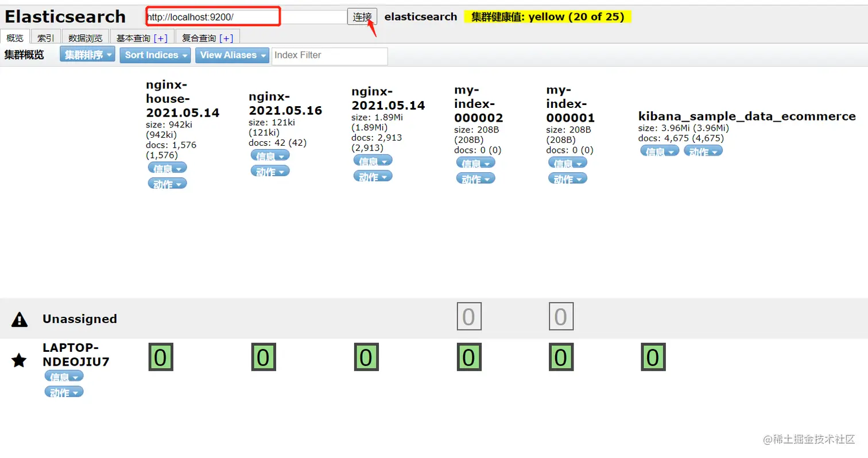The width and height of the screenshot is (868, 458).
Task: Click the Elasticsearch page title
Action: (x=65, y=17)
